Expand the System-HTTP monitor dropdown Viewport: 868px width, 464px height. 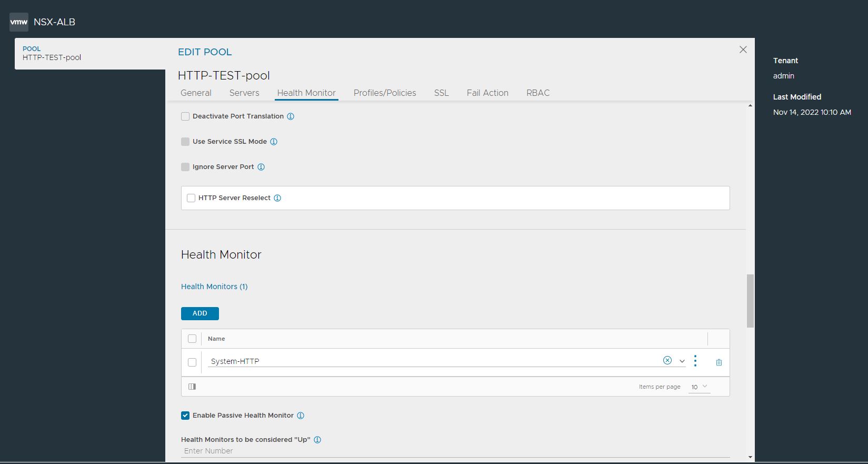[x=682, y=361]
